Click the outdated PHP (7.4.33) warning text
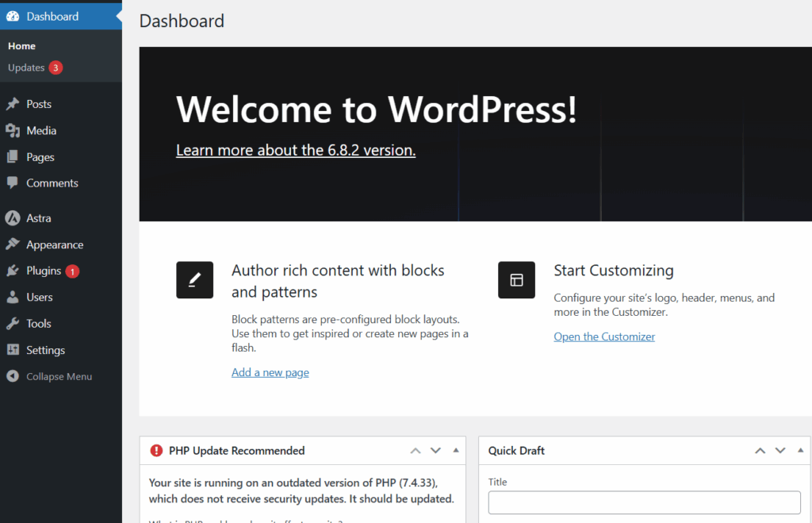Image resolution: width=812 pixels, height=523 pixels. (x=301, y=490)
